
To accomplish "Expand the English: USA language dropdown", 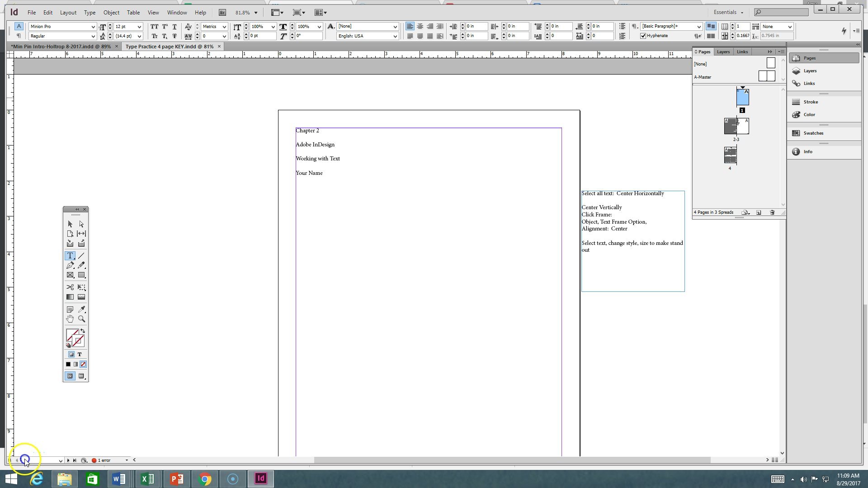I will (x=395, y=36).
